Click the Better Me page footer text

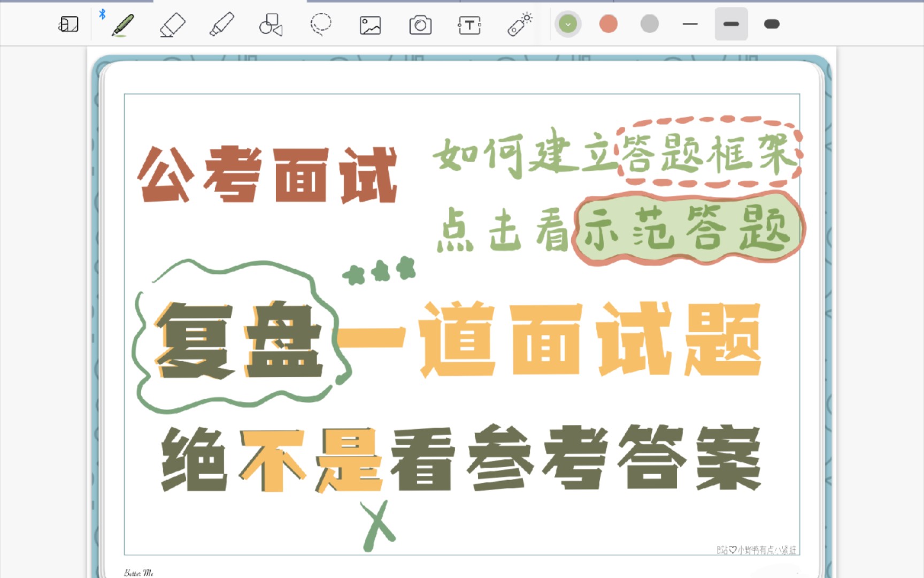(138, 573)
